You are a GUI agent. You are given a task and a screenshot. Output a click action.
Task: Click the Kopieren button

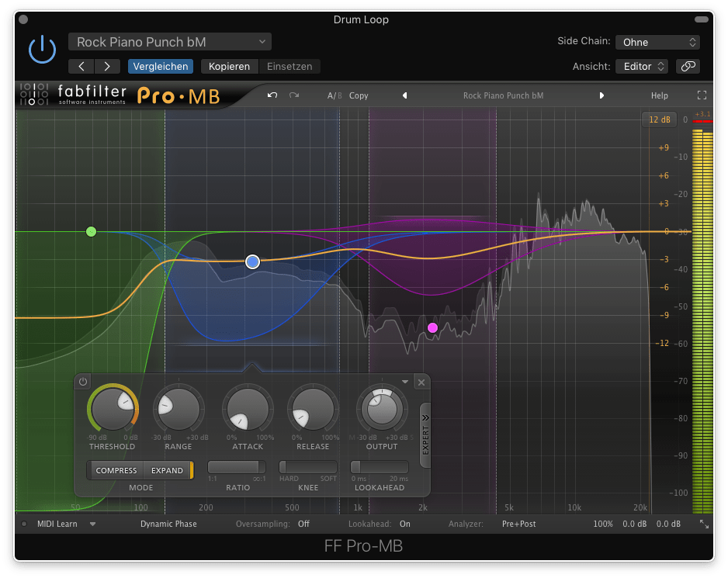(x=229, y=66)
